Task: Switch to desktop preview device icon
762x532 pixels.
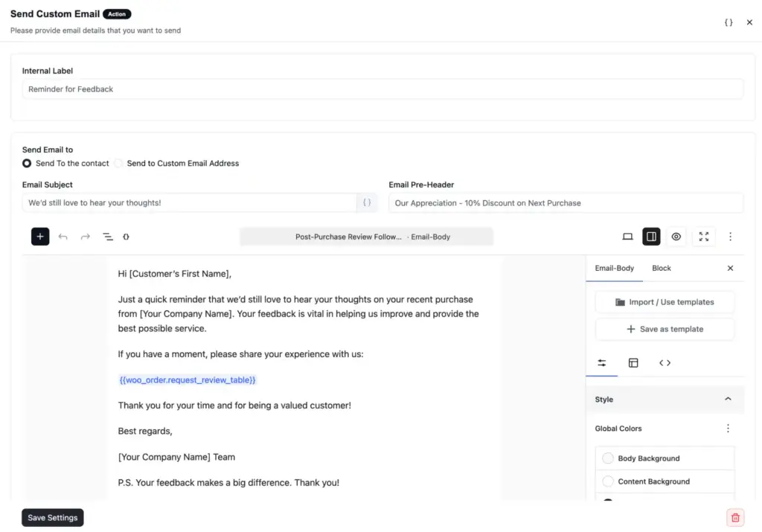Action: [627, 237]
